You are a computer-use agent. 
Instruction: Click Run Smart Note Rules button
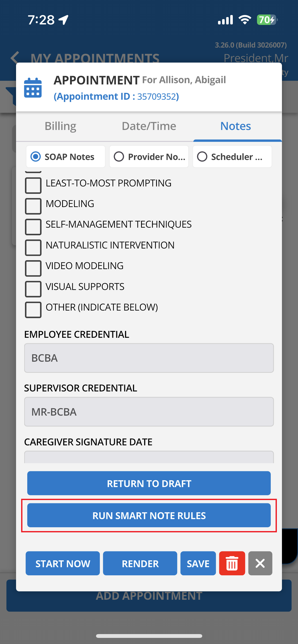pos(149,515)
